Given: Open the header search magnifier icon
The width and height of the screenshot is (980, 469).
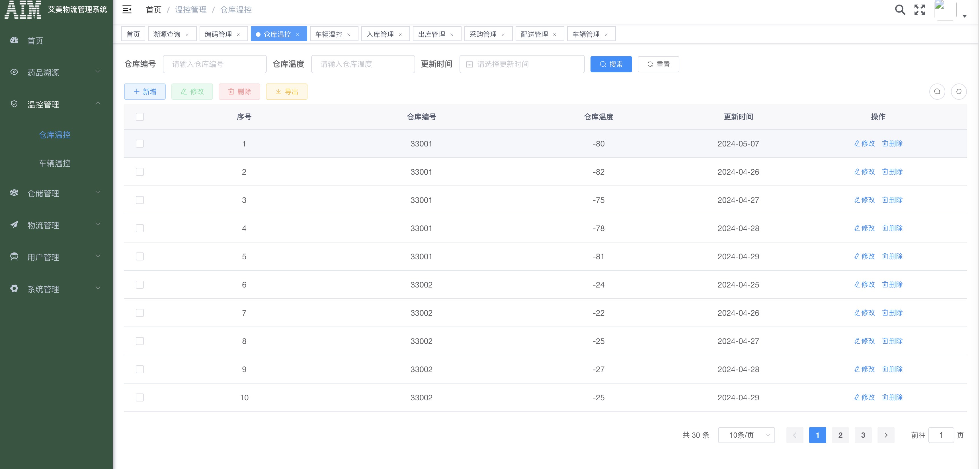Looking at the screenshot, I should coord(900,9).
